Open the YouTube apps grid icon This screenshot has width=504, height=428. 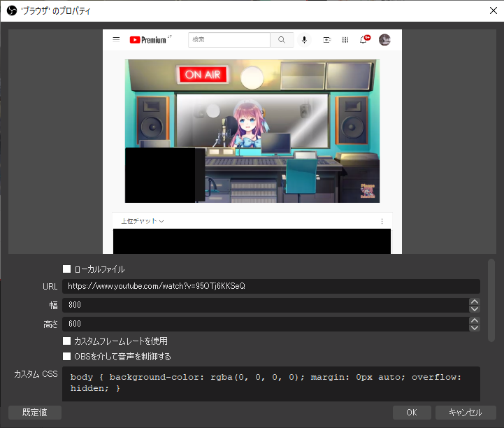point(345,40)
